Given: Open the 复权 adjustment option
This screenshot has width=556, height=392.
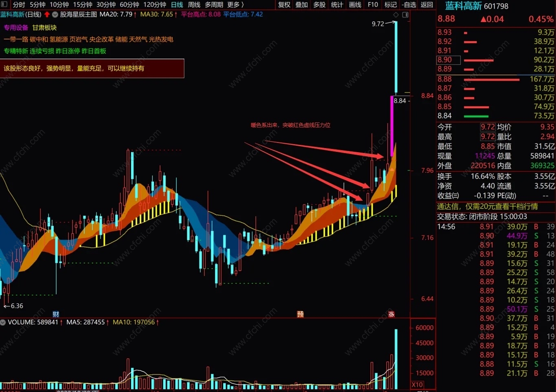Looking at the screenshot, I should click(x=284, y=4).
